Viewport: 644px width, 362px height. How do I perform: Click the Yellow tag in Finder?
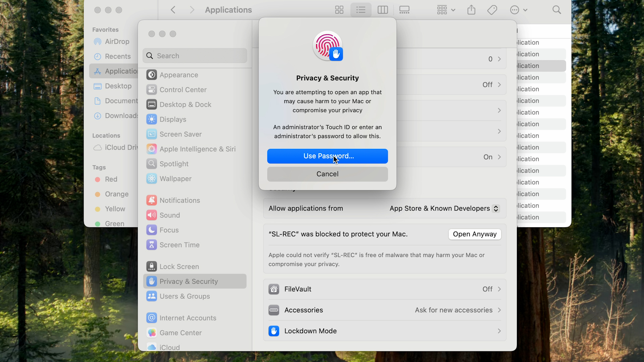[x=114, y=209]
